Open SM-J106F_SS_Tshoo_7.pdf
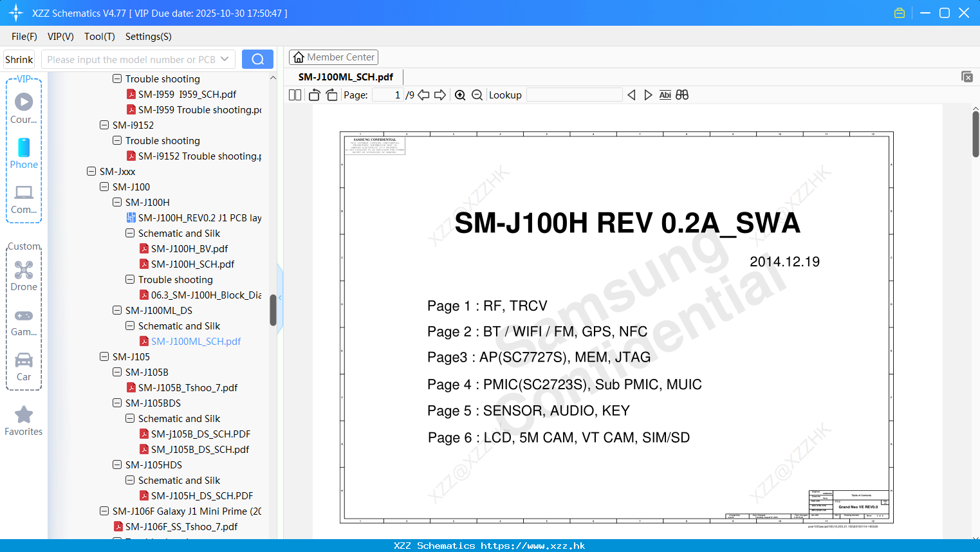 tap(176, 526)
